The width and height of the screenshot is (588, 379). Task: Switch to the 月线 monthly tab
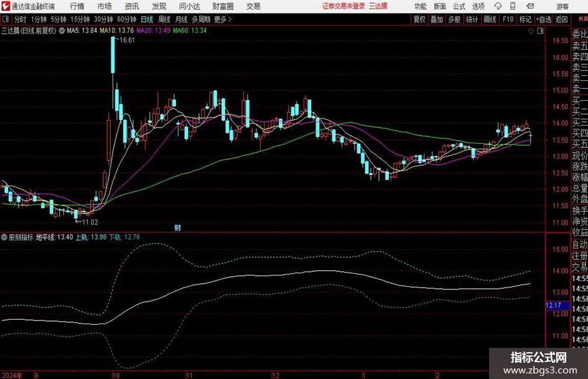(182, 19)
